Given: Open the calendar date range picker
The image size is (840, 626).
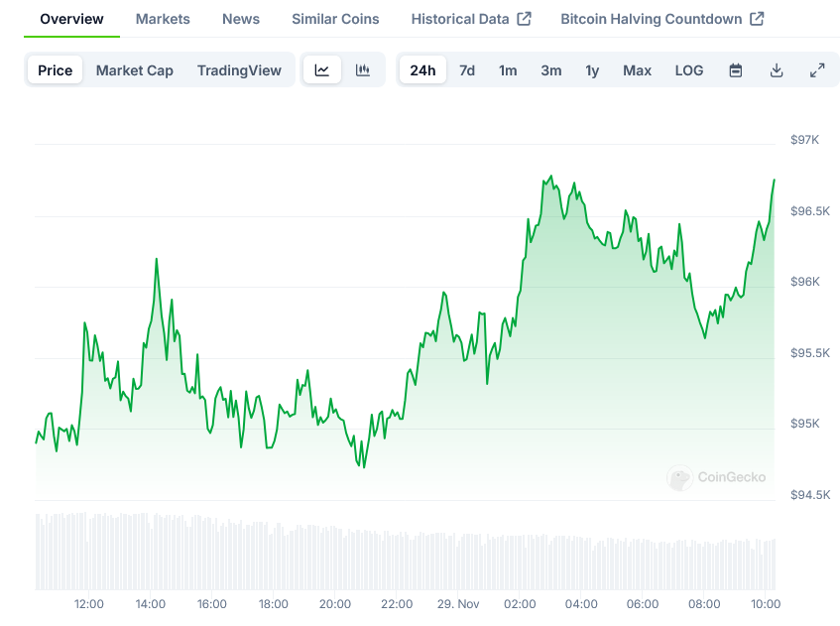Looking at the screenshot, I should (x=736, y=70).
